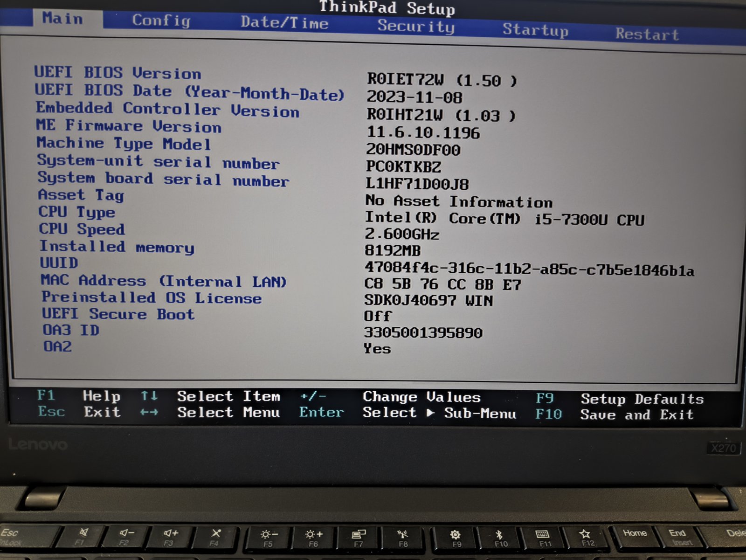Image resolution: width=746 pixels, height=560 pixels.
Task: Open the Config tab
Action: 161,21
